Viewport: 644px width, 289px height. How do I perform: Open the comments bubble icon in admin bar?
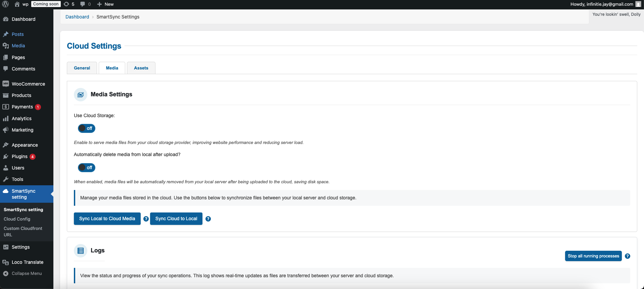tap(83, 4)
